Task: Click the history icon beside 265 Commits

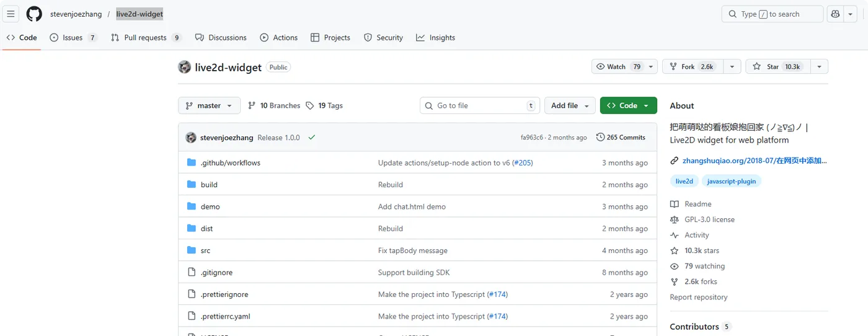Action: coord(600,138)
